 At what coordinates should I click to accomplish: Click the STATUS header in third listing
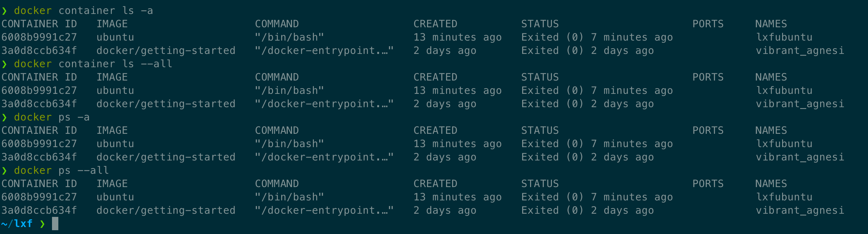pos(540,131)
